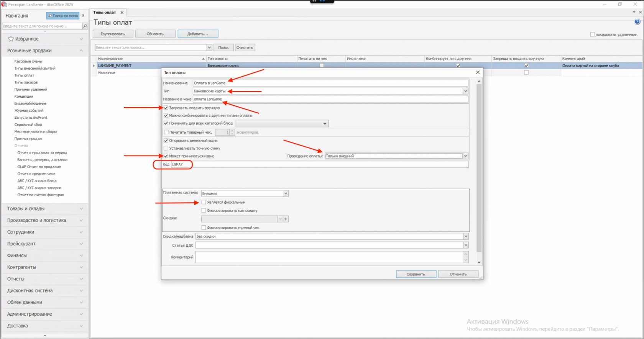Open the Проведение оплаты dropdown
The width and height of the screenshot is (644, 339).
coord(465,156)
